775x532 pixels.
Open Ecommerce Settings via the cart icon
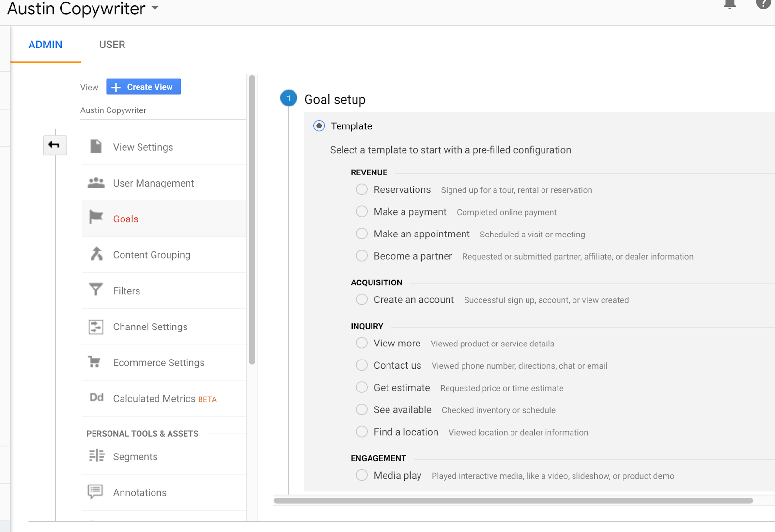[96, 361]
